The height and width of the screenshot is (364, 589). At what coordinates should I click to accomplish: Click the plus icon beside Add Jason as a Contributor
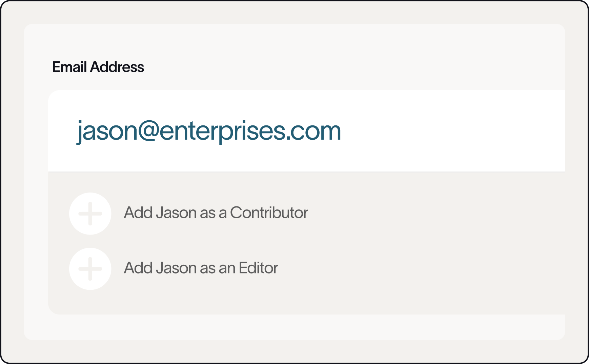click(x=90, y=214)
